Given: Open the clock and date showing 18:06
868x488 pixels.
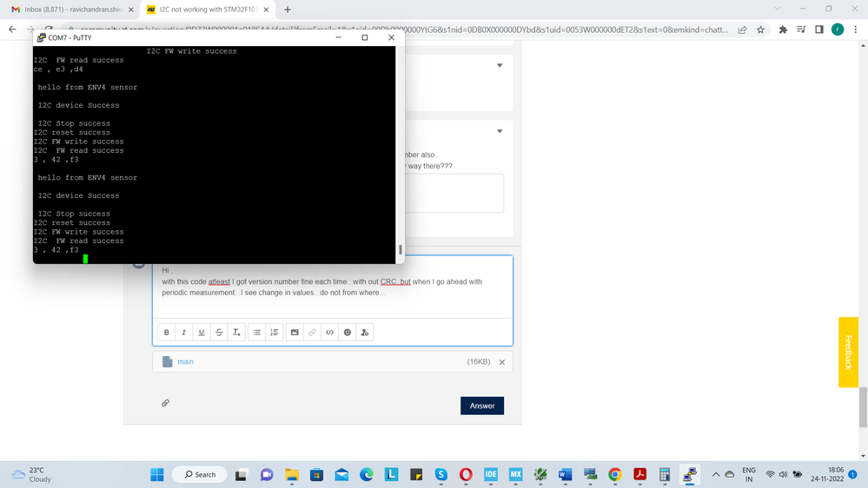Looking at the screenshot, I should coord(827,475).
